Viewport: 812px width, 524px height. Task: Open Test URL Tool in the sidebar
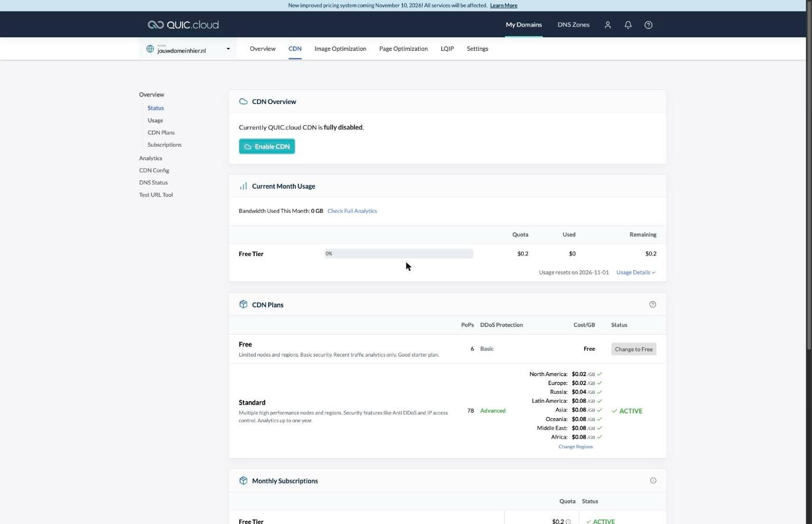(x=156, y=195)
